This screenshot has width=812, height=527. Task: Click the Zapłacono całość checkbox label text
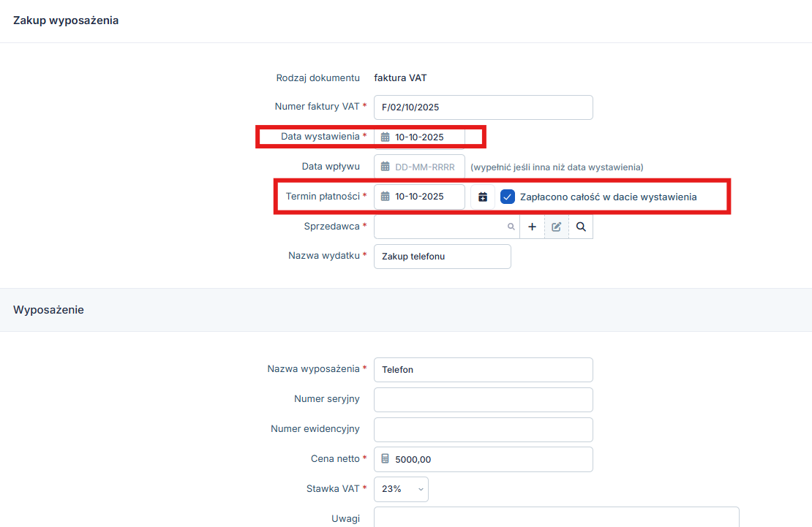coord(608,197)
